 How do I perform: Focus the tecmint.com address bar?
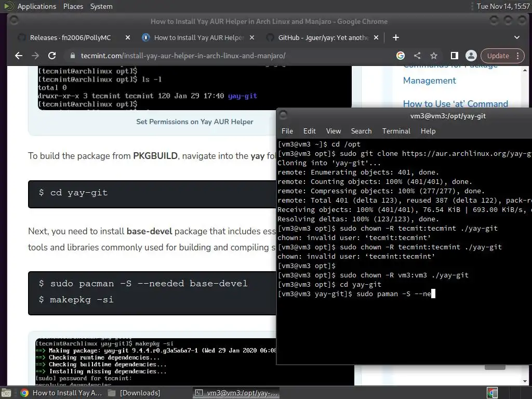[x=183, y=56]
